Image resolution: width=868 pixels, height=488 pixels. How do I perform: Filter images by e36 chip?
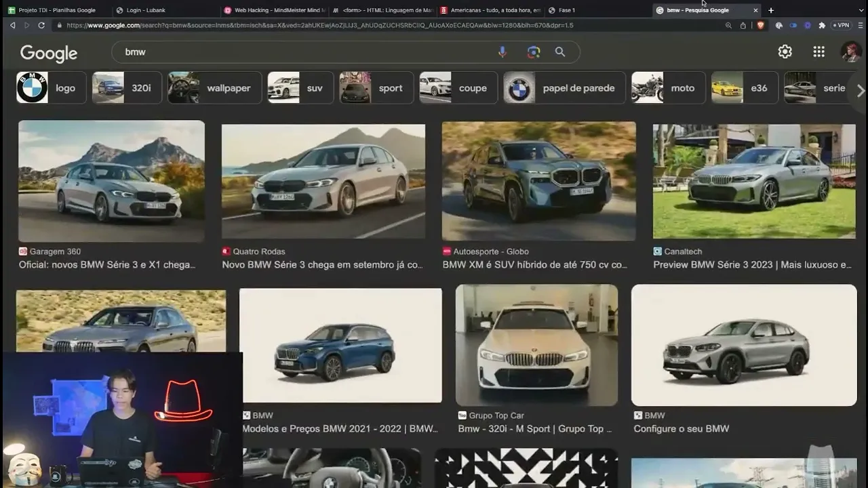tap(744, 88)
